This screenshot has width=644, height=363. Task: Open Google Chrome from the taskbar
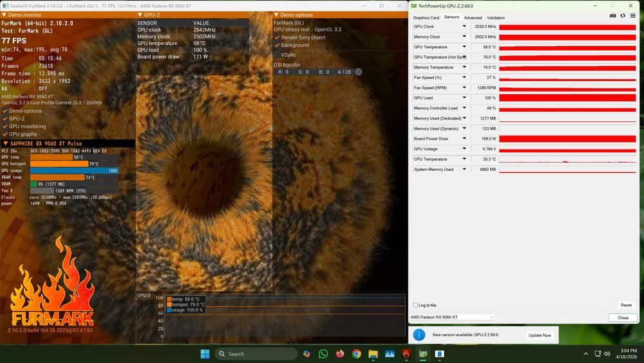(x=357, y=353)
